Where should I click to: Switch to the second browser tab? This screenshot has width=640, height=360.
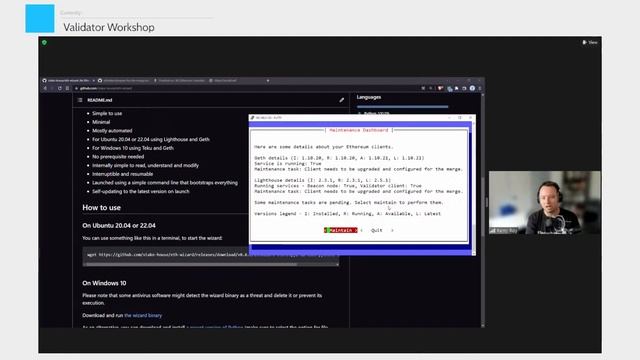point(124,80)
